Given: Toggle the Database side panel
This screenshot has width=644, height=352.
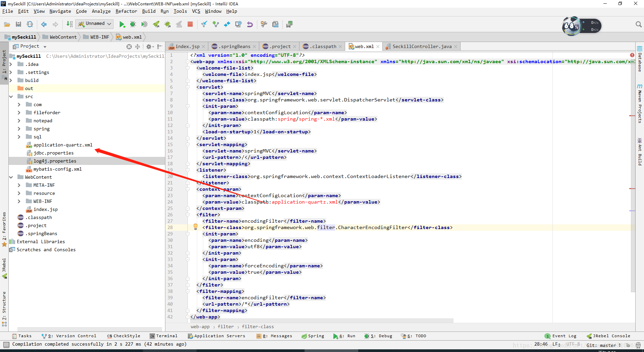Looking at the screenshot, I should 640,59.
